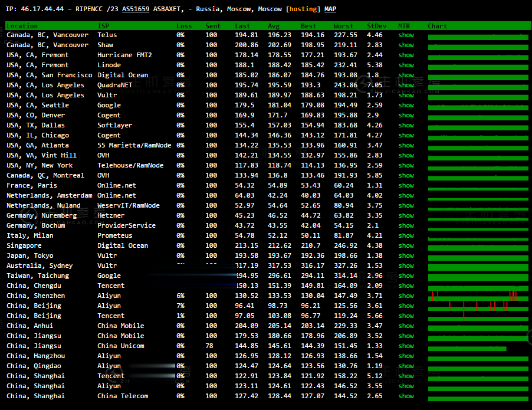Select the sent value 78
Viewport: 532px width, 410px height.
click(x=209, y=346)
